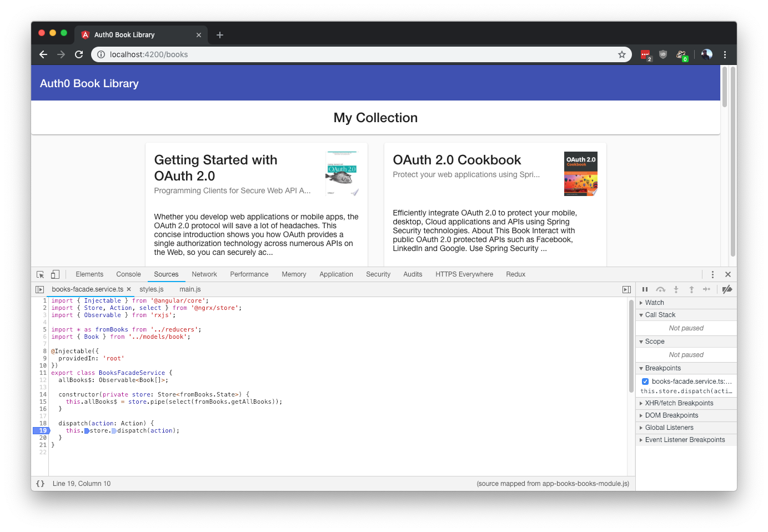Viewport: 768px width, 532px height.
Task: Open the Audits panel
Action: tap(413, 274)
